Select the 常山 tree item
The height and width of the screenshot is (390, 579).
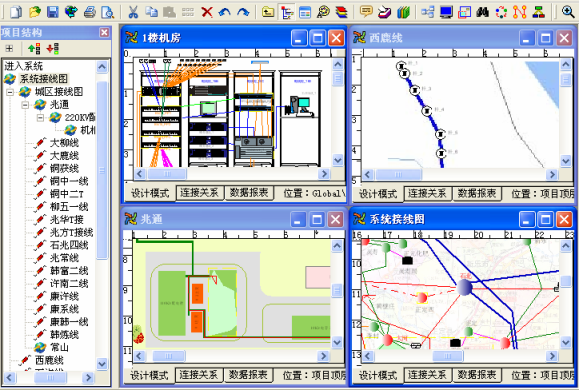coord(59,347)
